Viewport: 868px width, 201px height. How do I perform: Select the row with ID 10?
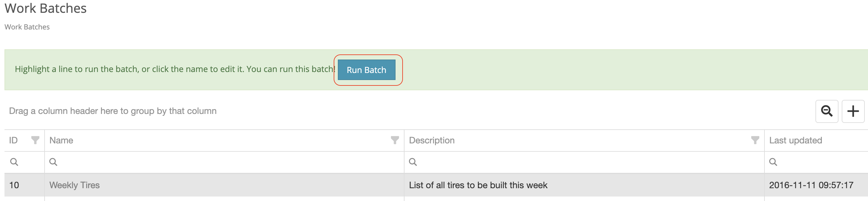436,185
